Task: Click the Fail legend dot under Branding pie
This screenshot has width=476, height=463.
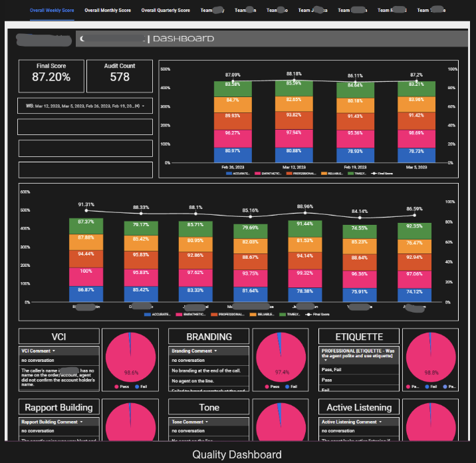Action: pyautogui.click(x=287, y=386)
